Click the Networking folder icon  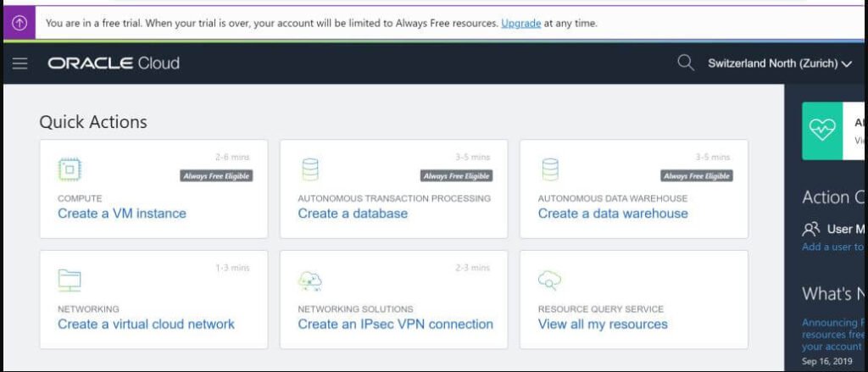[x=70, y=280]
